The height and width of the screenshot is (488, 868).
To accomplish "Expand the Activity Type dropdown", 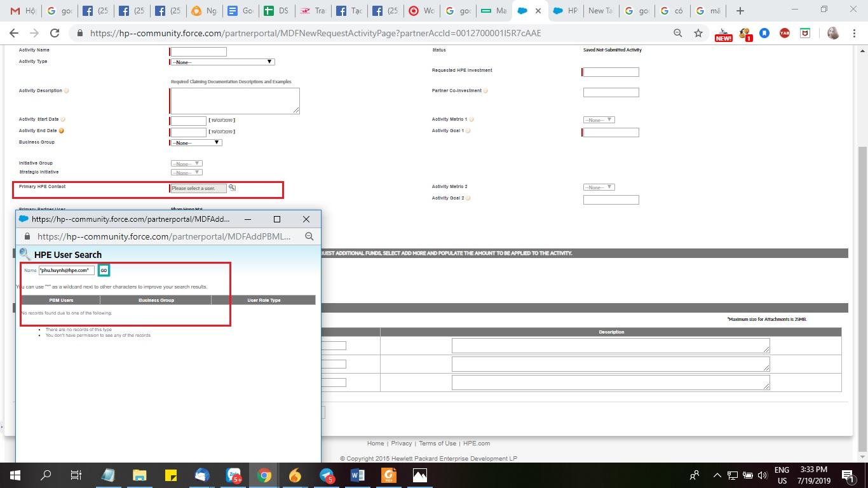I will pos(222,62).
